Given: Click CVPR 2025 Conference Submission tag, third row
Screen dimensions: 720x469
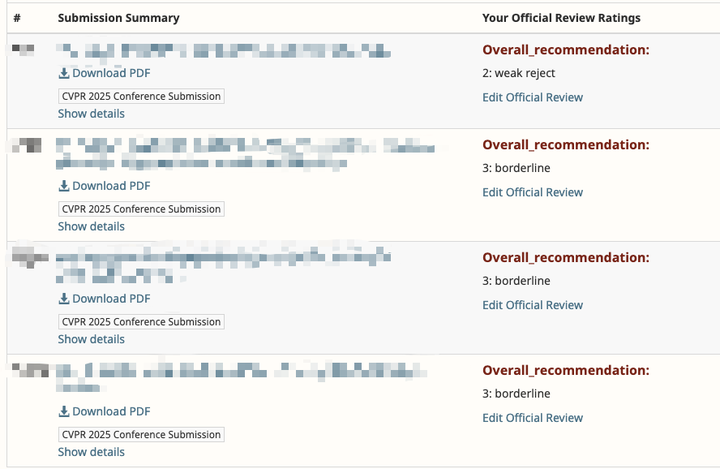Looking at the screenshot, I should point(141,322).
